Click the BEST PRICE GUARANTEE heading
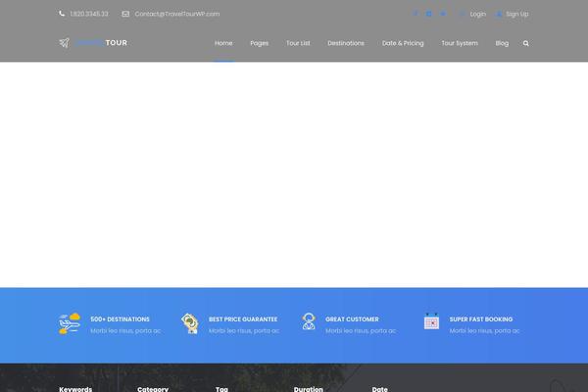Screen dimensions: 588x392 pyautogui.click(x=243, y=319)
